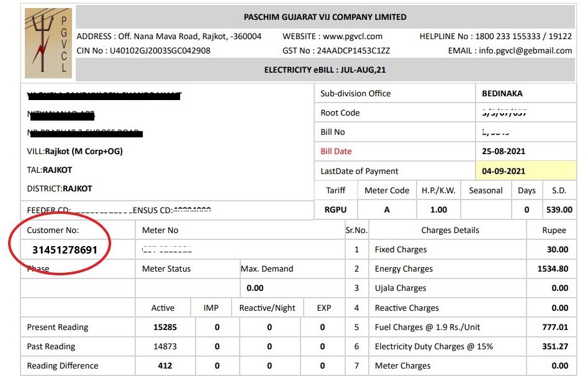Click the Meter No label
This screenshot has height=376, width=588.
[160, 230]
